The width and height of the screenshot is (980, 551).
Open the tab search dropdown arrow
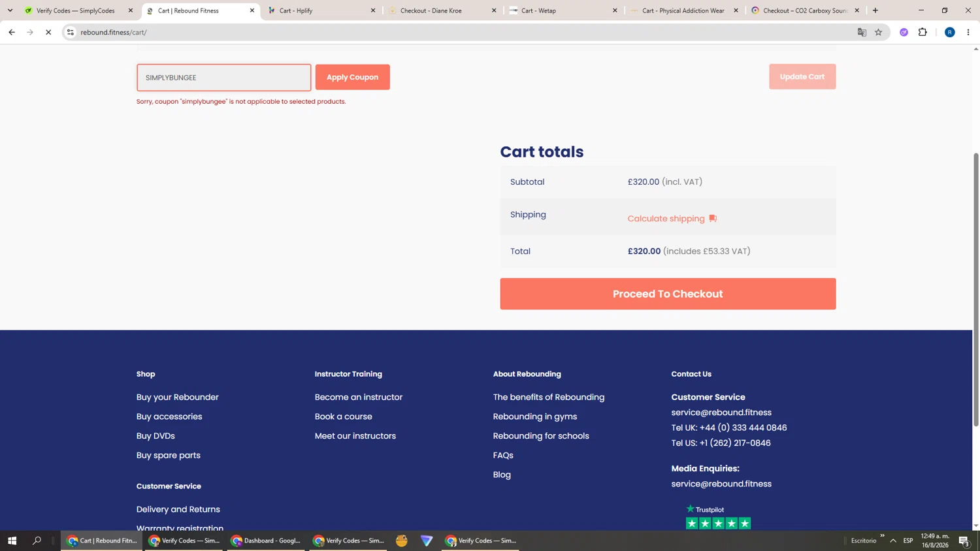[x=10, y=10]
